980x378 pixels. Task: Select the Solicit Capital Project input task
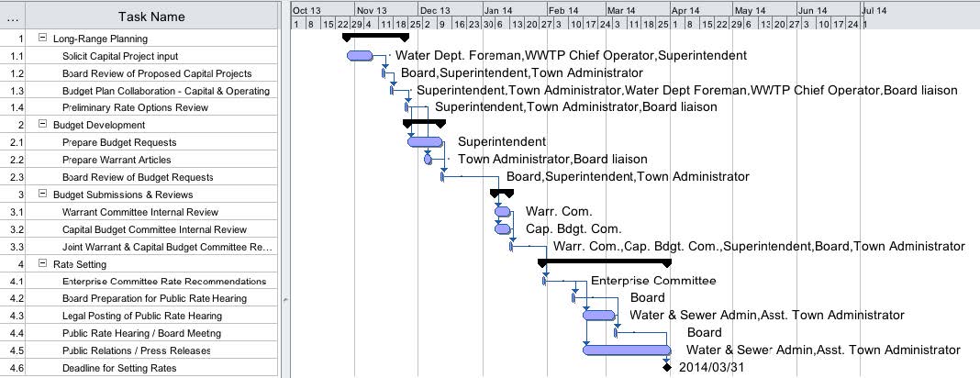[x=120, y=56]
